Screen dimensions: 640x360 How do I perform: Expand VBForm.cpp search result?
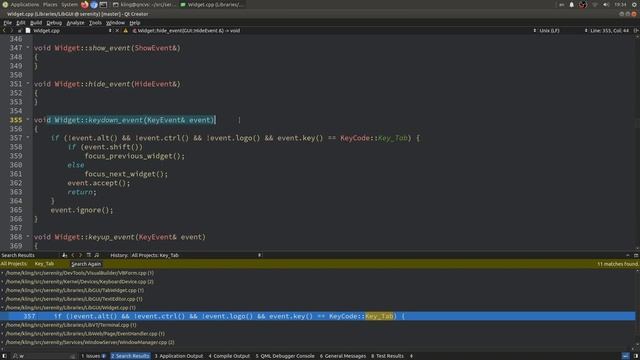click(2, 273)
